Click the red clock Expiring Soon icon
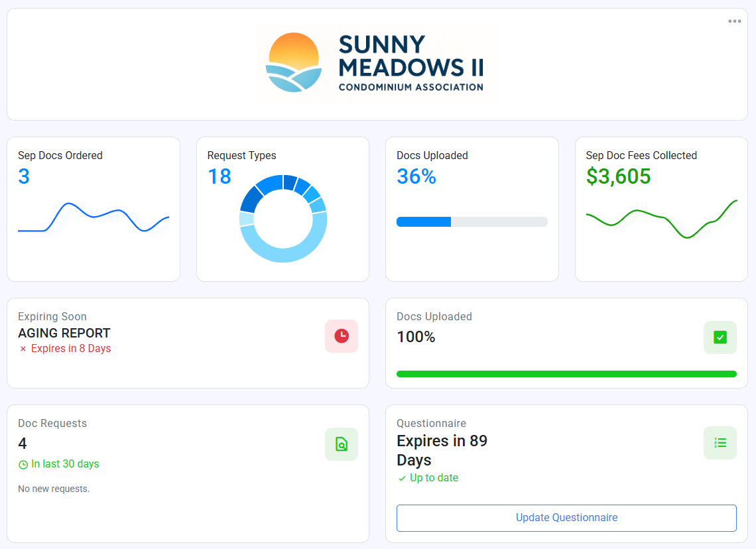The width and height of the screenshot is (756, 549). pos(342,336)
